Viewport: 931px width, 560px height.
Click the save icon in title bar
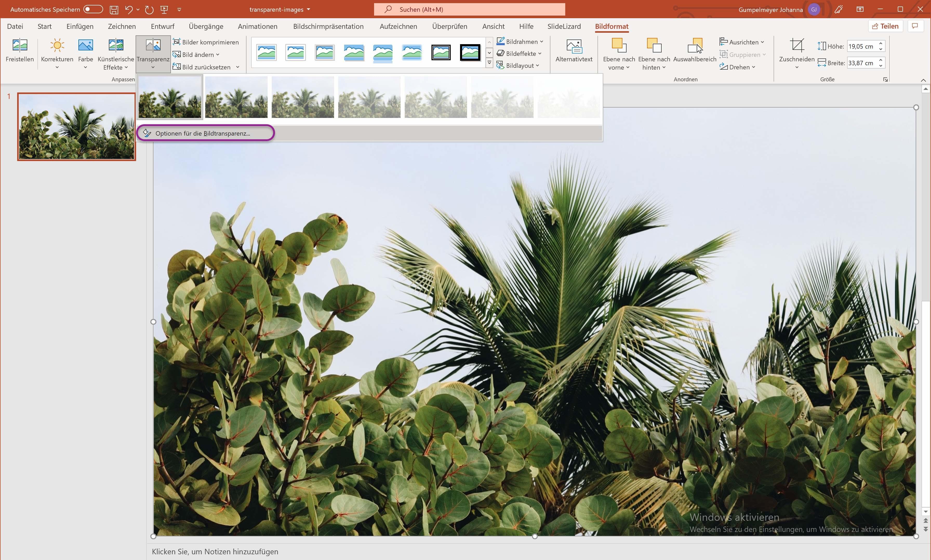tap(114, 9)
